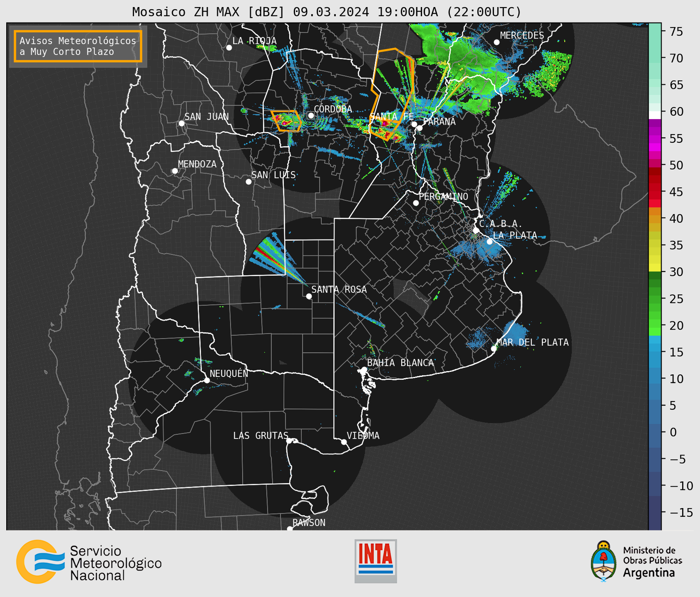
Task: Click the orange warning polygon west of Córdoba
Action: [x=286, y=121]
